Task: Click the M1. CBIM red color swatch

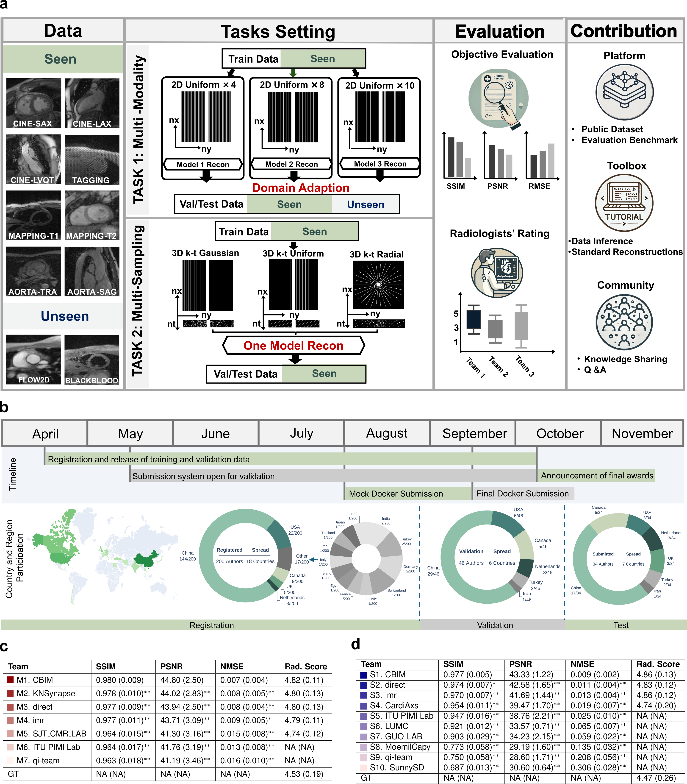Action: 10,680
